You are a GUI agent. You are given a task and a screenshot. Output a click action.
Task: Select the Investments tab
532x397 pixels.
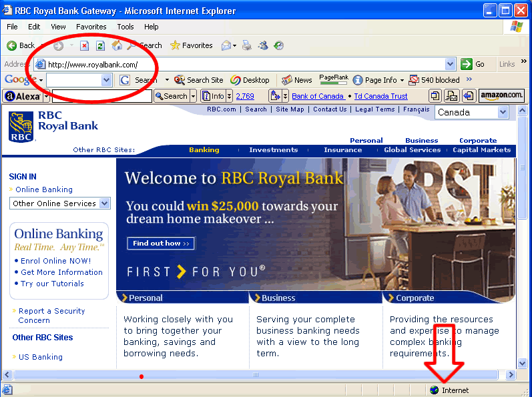click(274, 150)
